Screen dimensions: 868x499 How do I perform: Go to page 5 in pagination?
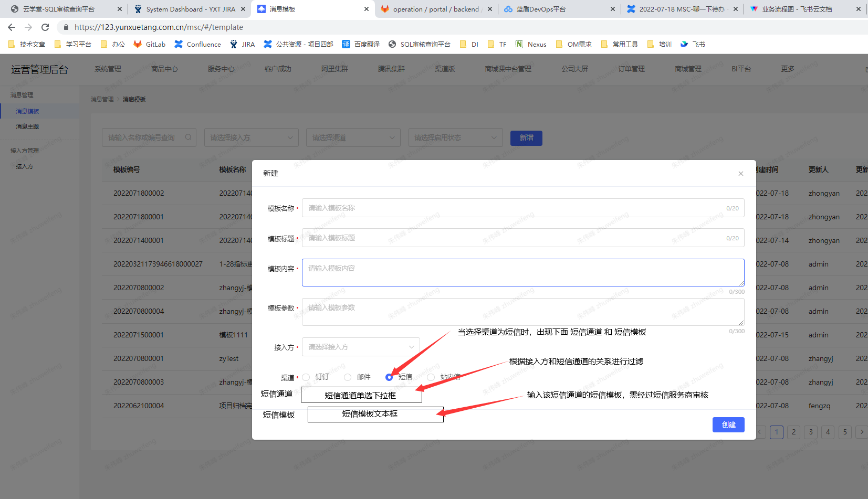[845, 432]
